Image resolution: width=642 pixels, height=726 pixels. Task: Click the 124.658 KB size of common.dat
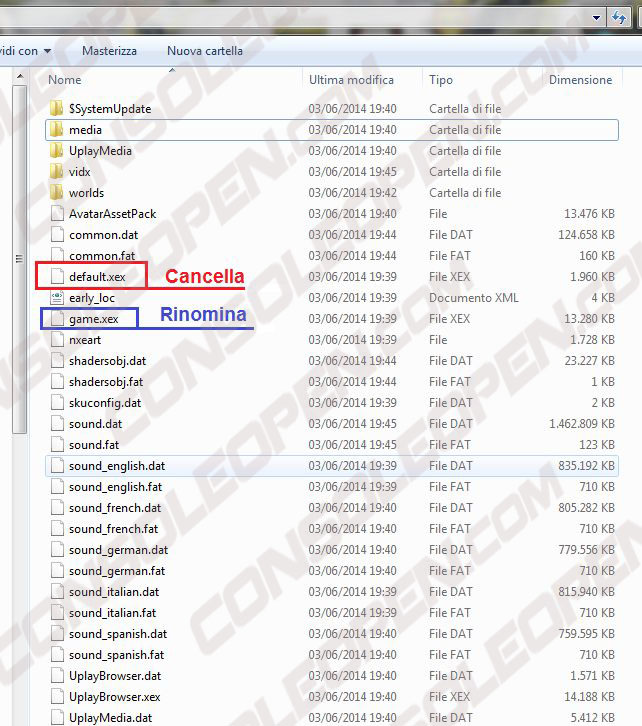(x=586, y=235)
